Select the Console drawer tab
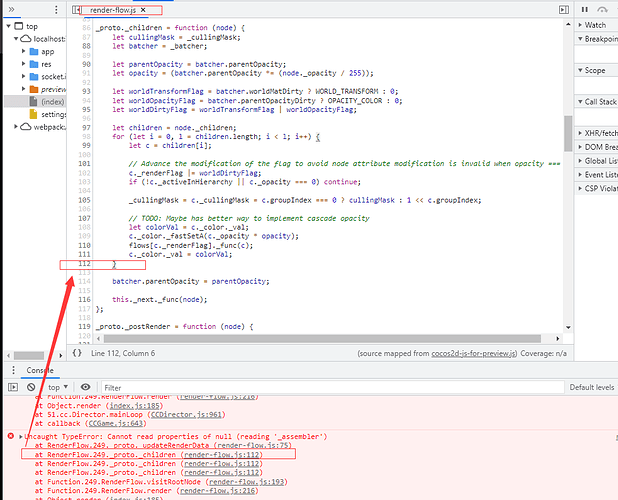This screenshot has height=500, width=618. [40, 370]
